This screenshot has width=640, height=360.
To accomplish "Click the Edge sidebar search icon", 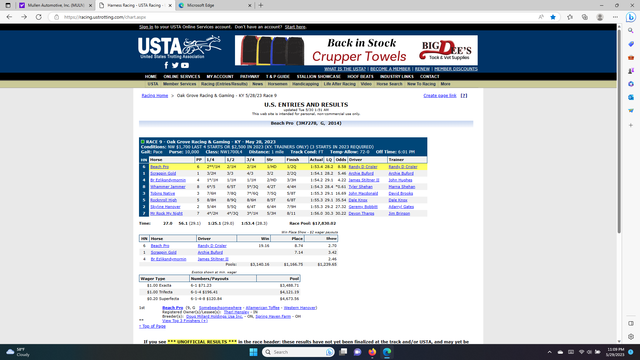I will pyautogui.click(x=631, y=31).
